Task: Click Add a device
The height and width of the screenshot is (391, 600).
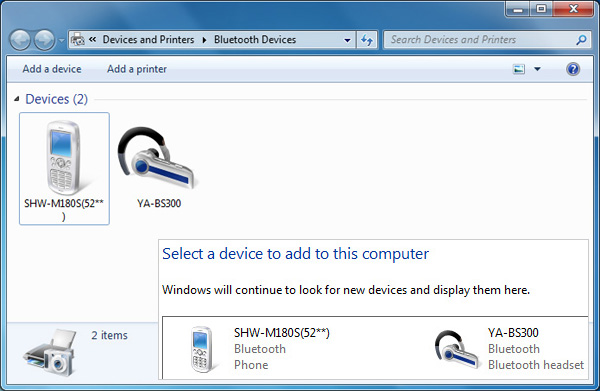Action: coord(52,69)
